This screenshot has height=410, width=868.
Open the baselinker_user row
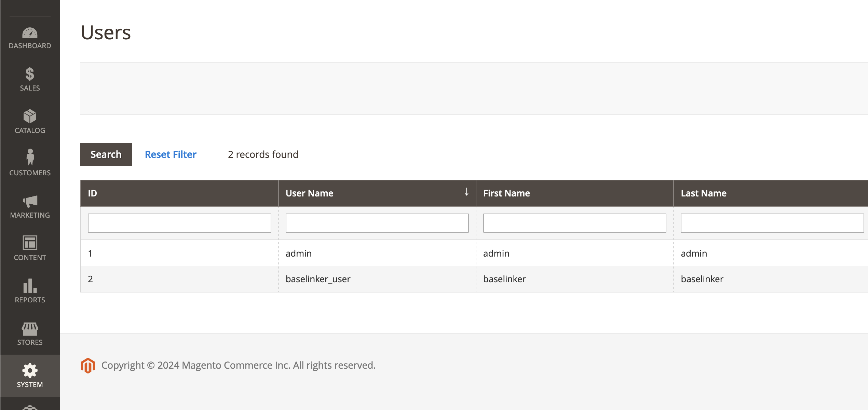(x=318, y=279)
